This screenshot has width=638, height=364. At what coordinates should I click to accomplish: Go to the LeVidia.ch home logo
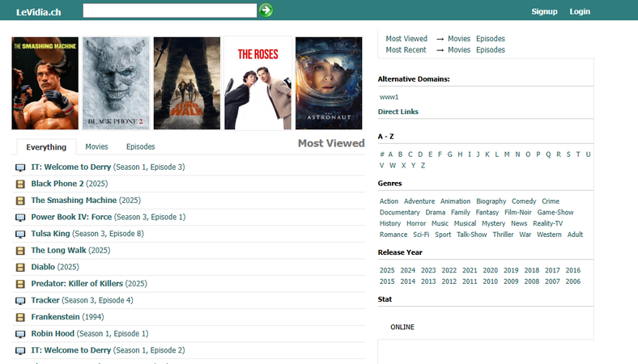point(38,11)
